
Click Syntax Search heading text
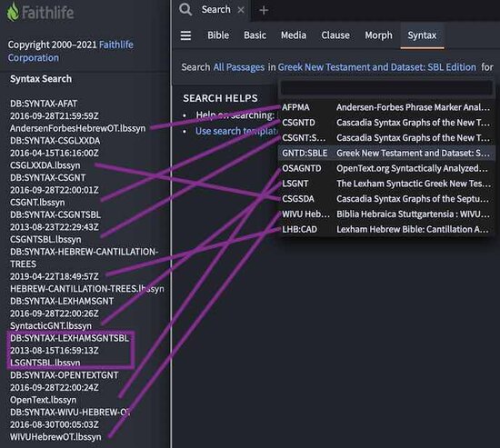click(x=41, y=79)
